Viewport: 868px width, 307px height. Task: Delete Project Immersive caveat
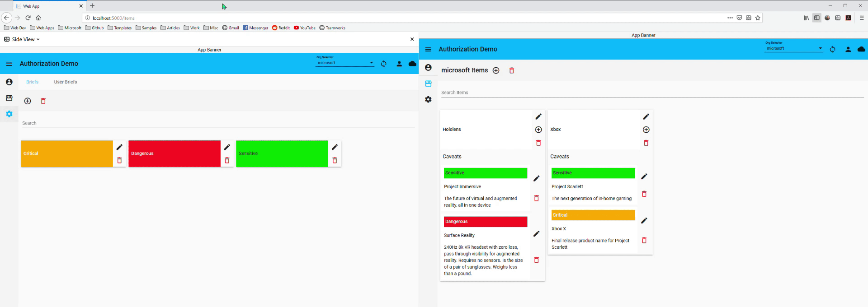[x=537, y=198]
